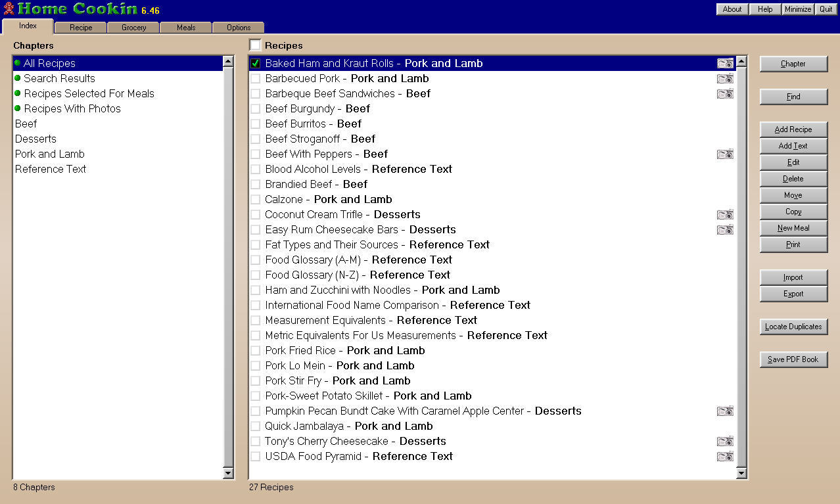Click the Save PDF Book button
Screen dimensions: 840x504
click(x=793, y=359)
